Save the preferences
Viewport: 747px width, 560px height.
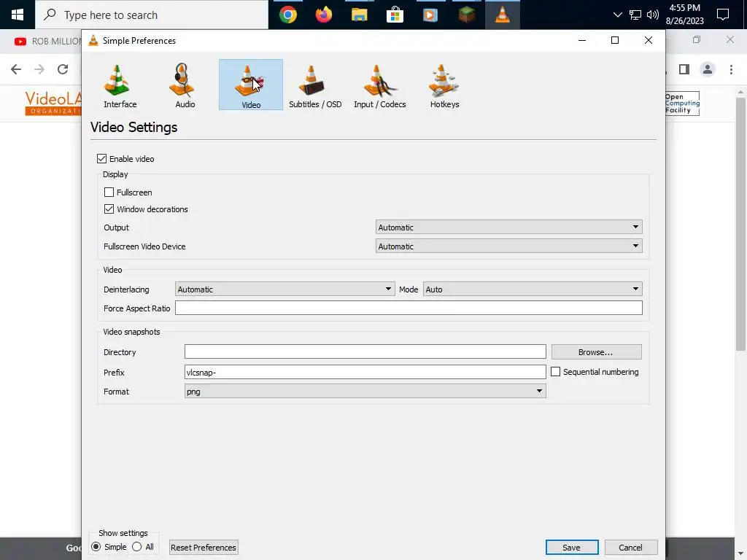pos(572,548)
